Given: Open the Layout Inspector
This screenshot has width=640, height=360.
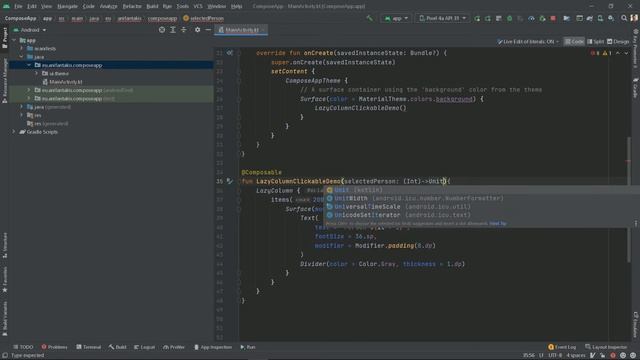Looking at the screenshot, I should 606,347.
